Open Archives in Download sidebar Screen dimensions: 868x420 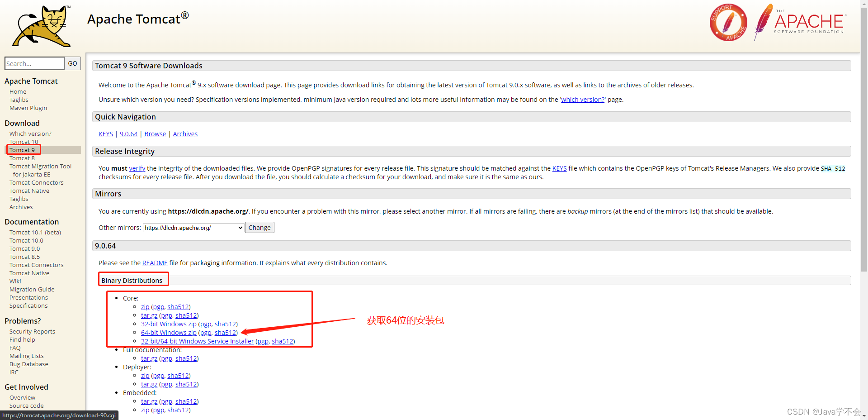pyautogui.click(x=21, y=207)
